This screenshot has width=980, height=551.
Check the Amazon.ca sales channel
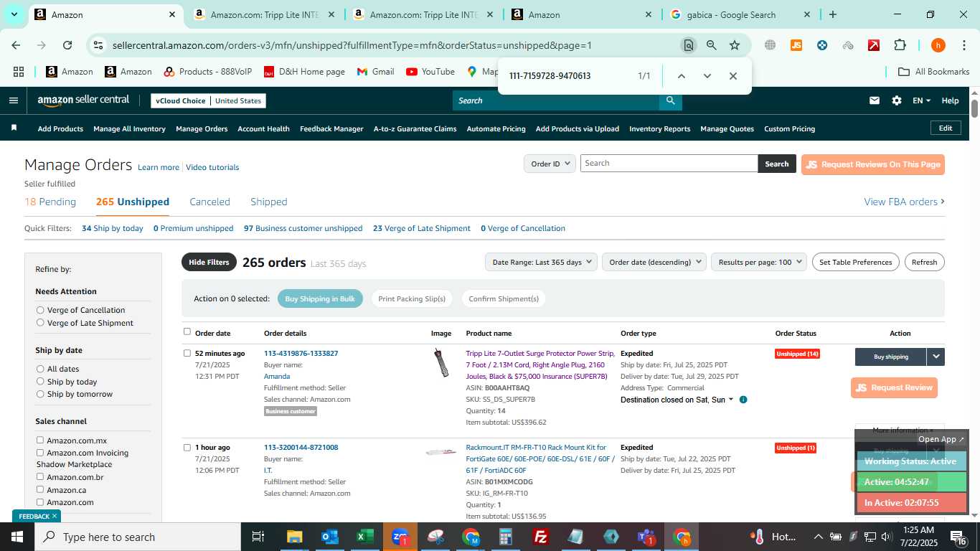pyautogui.click(x=40, y=489)
